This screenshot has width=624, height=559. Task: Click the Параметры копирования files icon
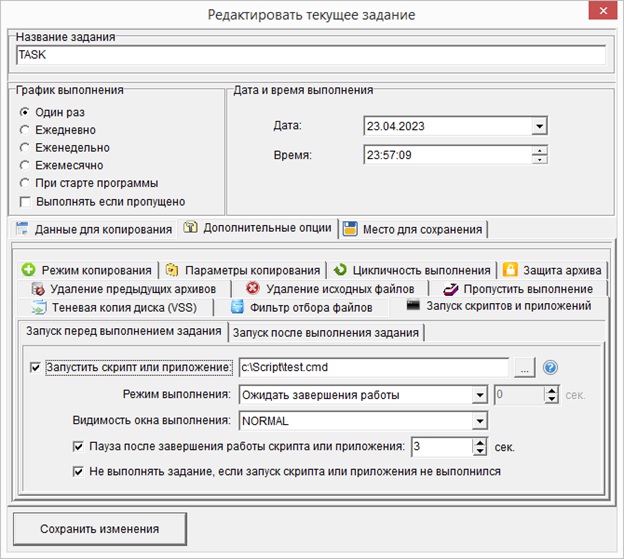pyautogui.click(x=172, y=270)
